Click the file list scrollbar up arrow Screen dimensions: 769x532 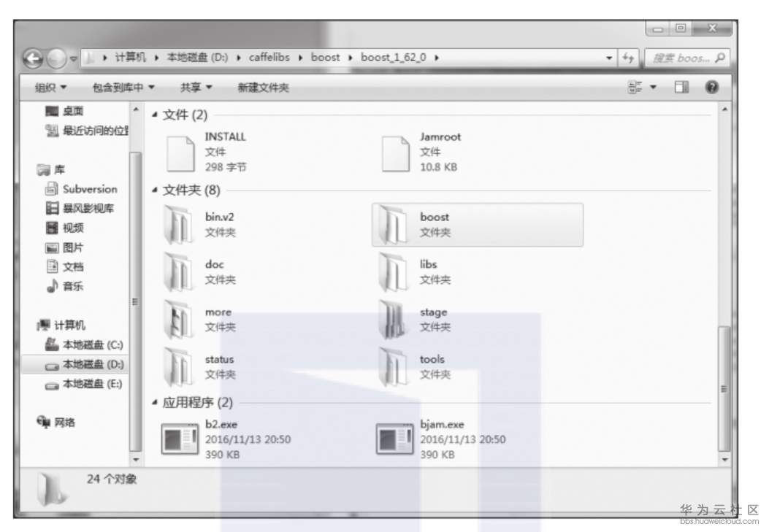click(724, 109)
